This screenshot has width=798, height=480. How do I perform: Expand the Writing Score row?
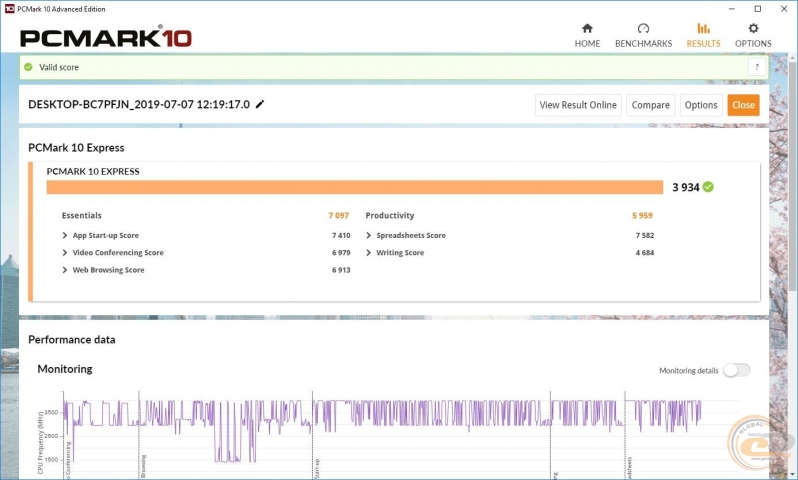368,252
